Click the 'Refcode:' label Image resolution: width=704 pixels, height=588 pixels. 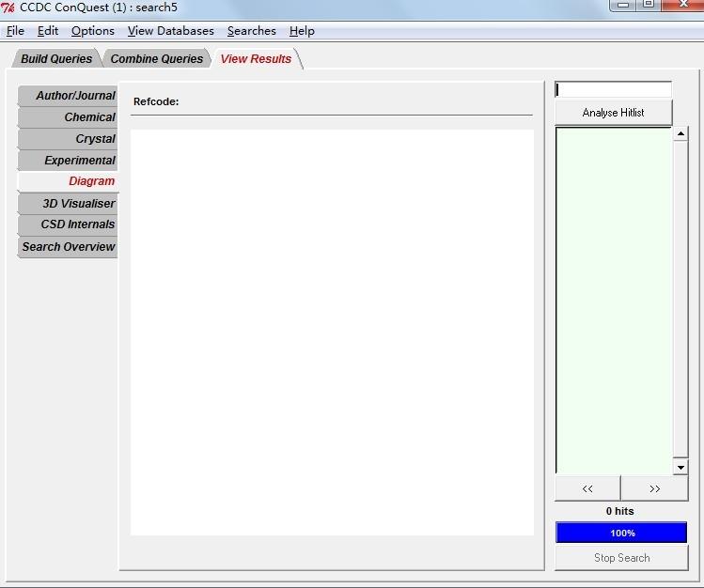pos(156,101)
